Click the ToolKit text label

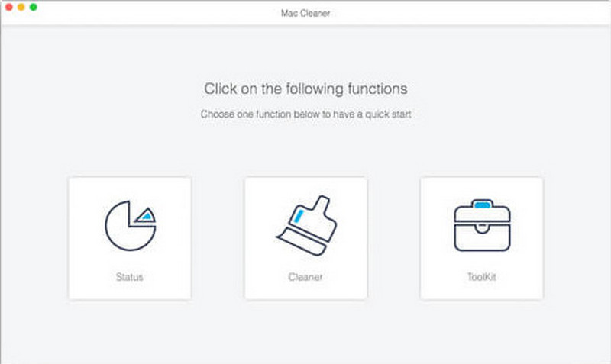click(481, 276)
